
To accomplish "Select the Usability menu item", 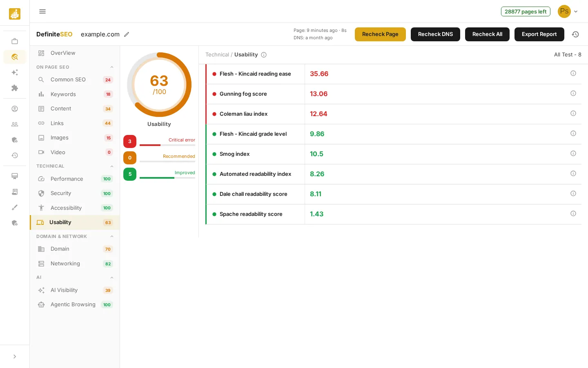I will coord(75,222).
